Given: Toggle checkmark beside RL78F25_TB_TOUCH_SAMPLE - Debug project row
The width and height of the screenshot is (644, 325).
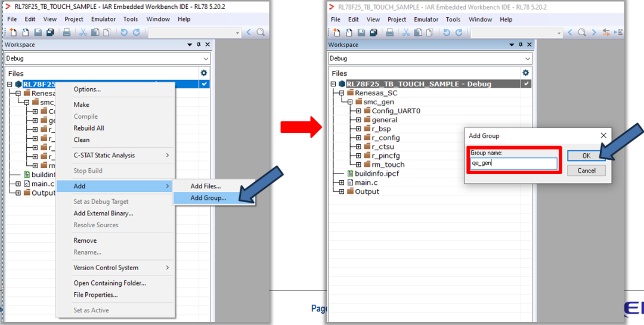Looking at the screenshot, I should (x=526, y=84).
